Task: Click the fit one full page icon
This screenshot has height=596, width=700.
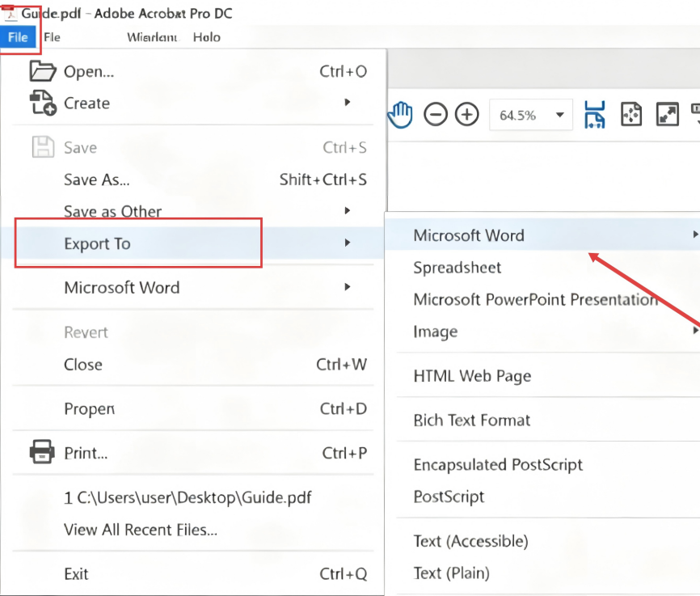Action: coord(631,114)
